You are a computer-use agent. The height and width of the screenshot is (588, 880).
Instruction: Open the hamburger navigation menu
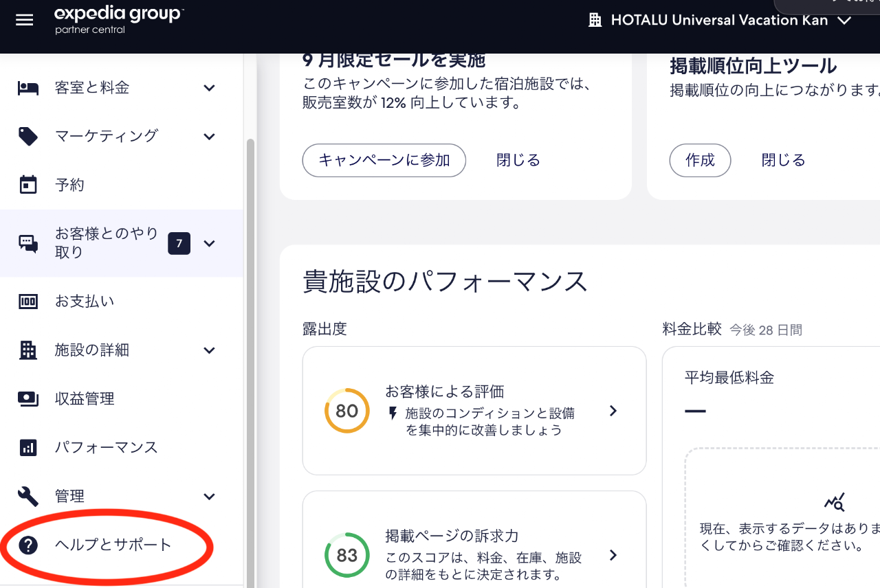[x=25, y=20]
